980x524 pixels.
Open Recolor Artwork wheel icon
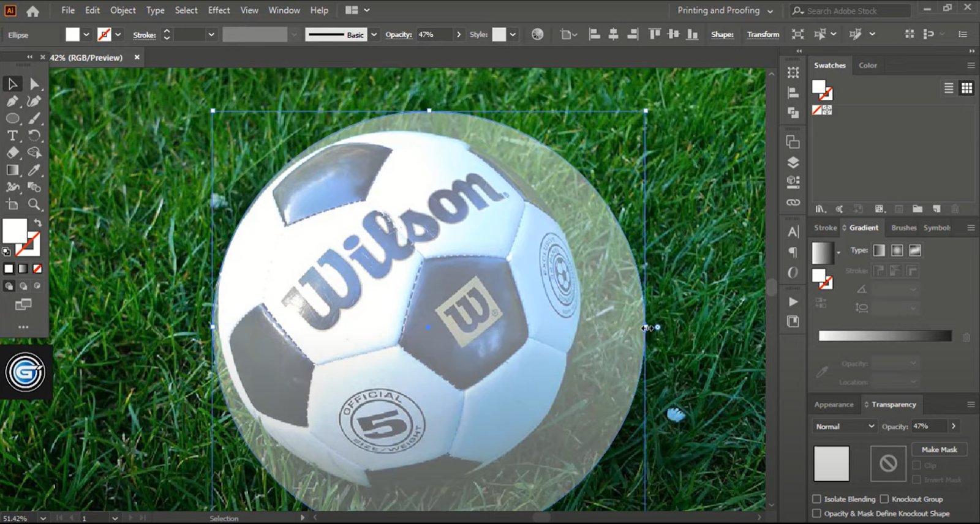[x=537, y=34]
